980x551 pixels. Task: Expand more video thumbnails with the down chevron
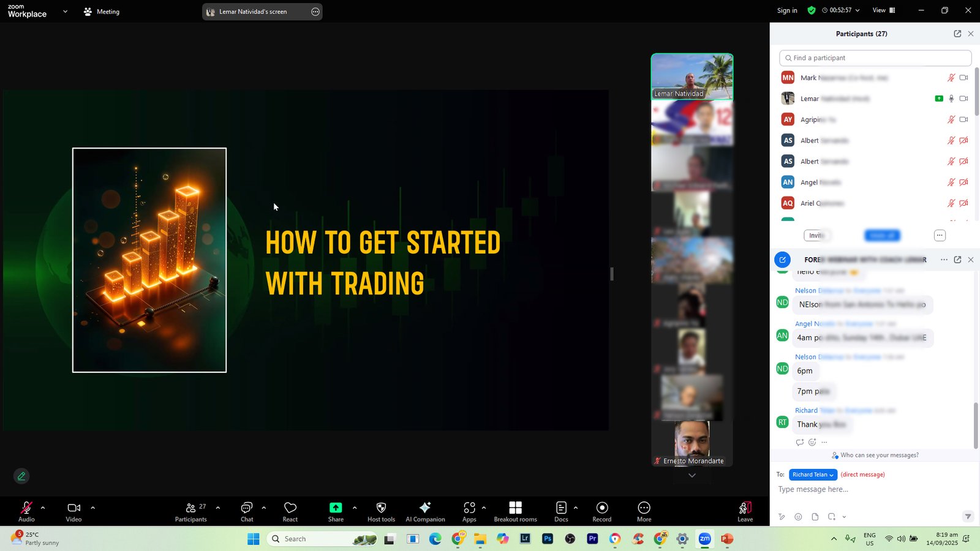point(692,476)
